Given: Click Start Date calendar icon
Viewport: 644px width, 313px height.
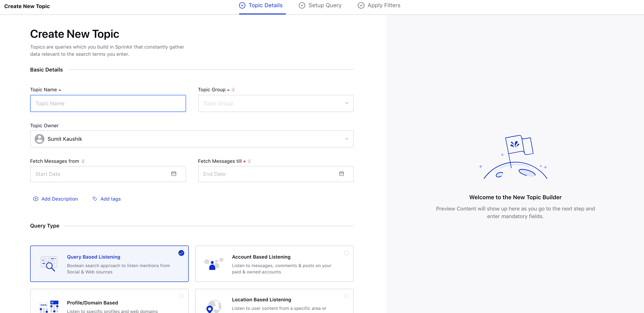Looking at the screenshot, I should pos(173,174).
